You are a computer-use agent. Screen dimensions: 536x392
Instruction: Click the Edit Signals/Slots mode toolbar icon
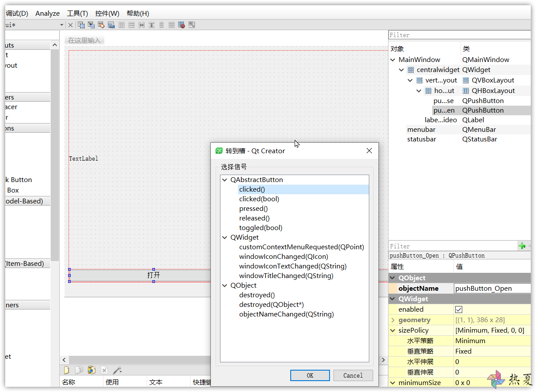[91, 25]
